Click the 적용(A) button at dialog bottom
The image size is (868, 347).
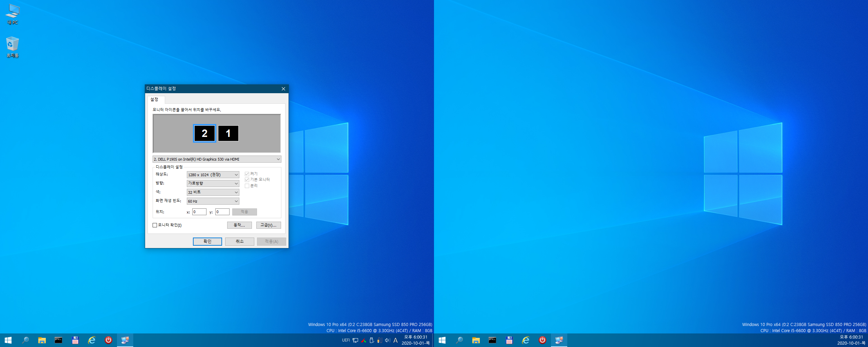[272, 241]
